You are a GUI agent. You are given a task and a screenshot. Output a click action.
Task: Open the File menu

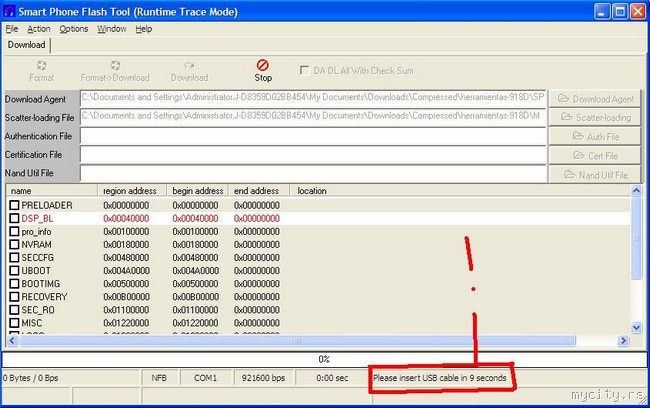12,29
